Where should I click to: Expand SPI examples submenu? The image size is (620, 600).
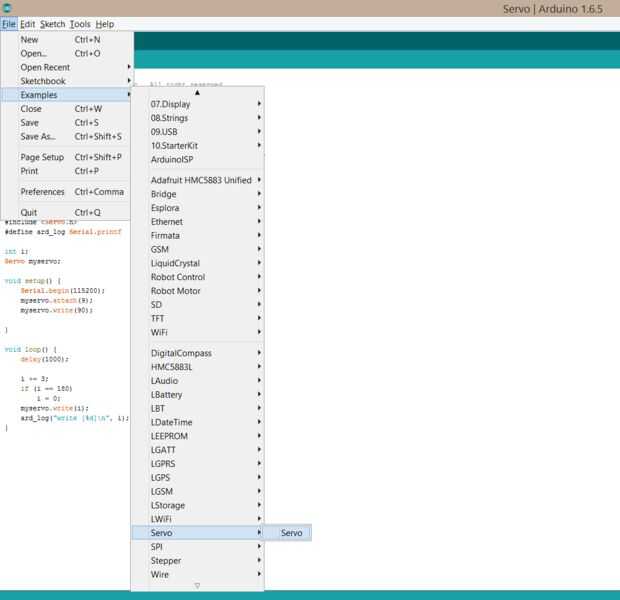(x=198, y=547)
